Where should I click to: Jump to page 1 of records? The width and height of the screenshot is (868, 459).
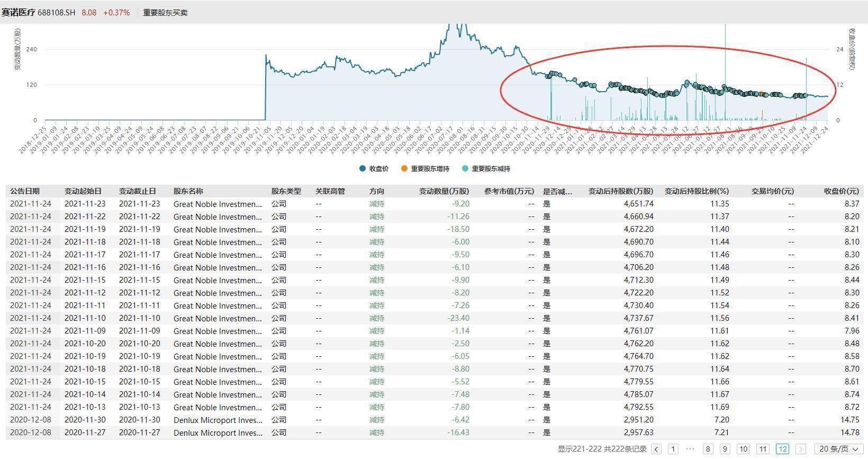pyautogui.click(x=673, y=449)
